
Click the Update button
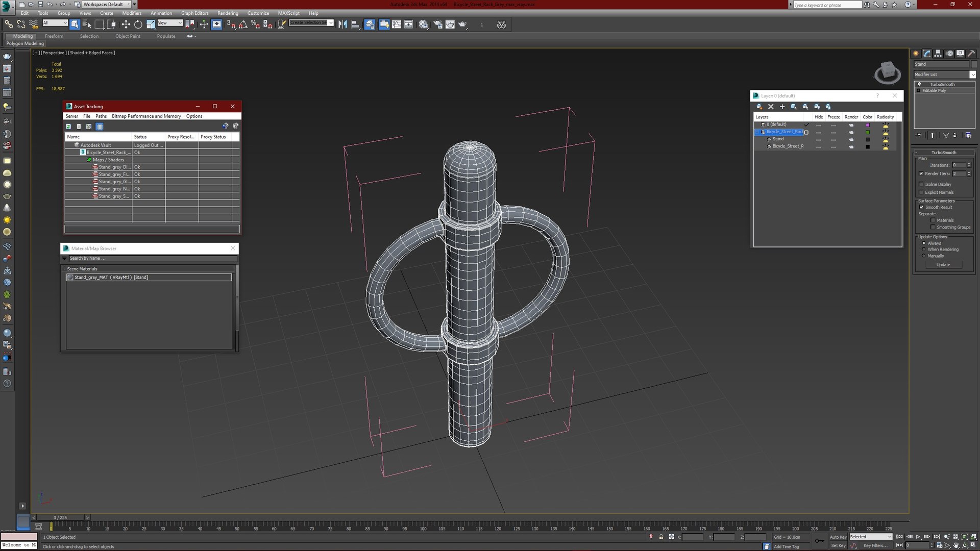tap(943, 265)
